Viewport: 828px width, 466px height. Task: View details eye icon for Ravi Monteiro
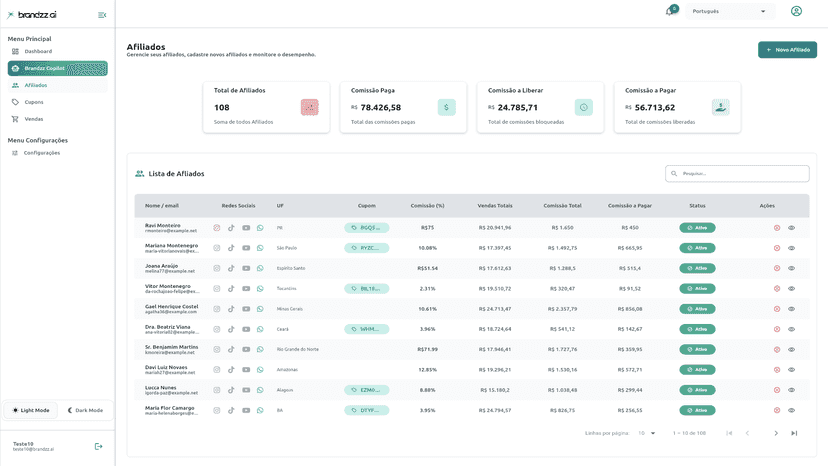792,228
